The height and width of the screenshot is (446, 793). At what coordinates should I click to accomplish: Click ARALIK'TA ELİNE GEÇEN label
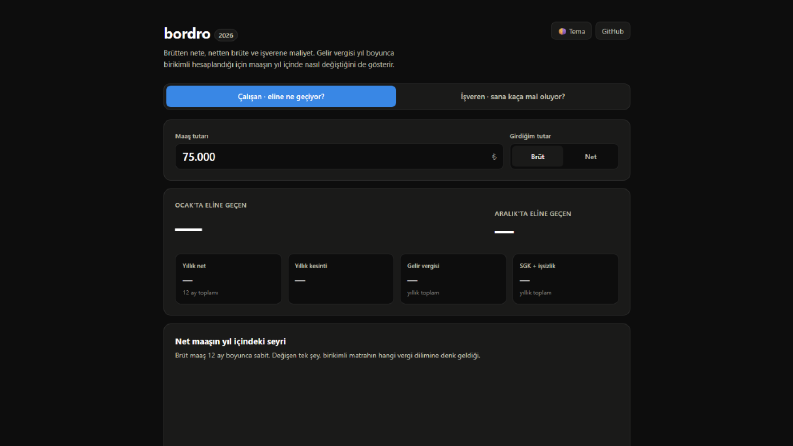533,214
